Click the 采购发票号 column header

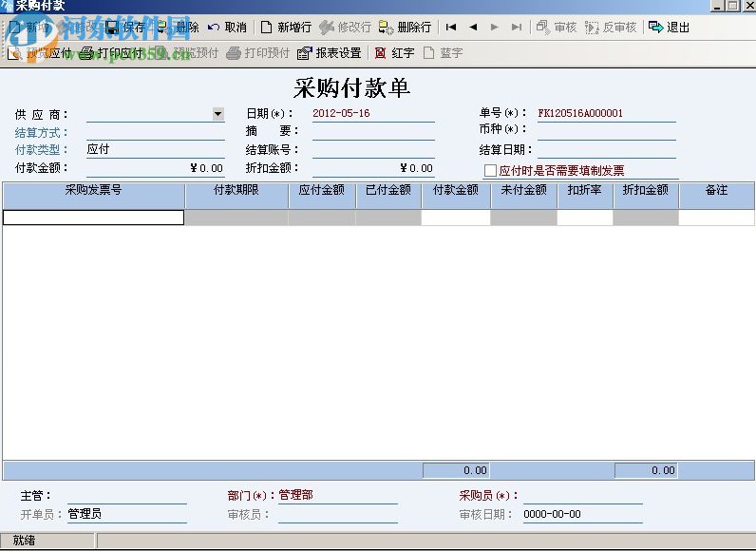pyautogui.click(x=93, y=196)
